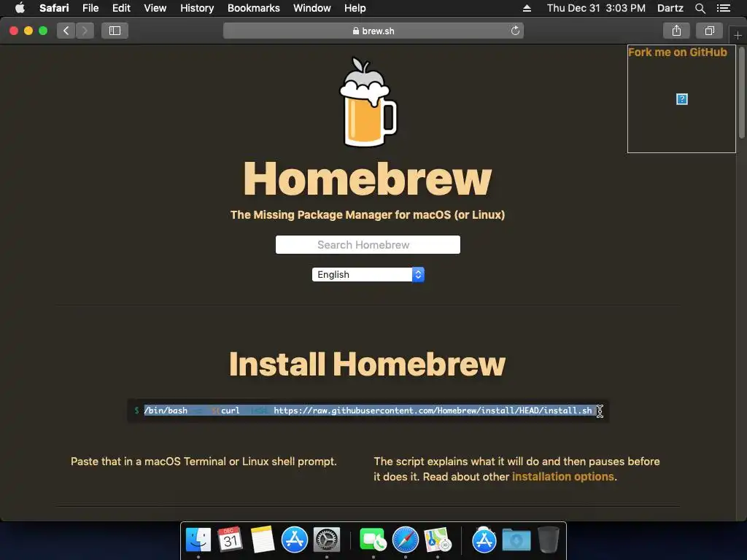Click the Dartz user name in menu bar
This screenshot has height=560, width=747.
[x=670, y=8]
